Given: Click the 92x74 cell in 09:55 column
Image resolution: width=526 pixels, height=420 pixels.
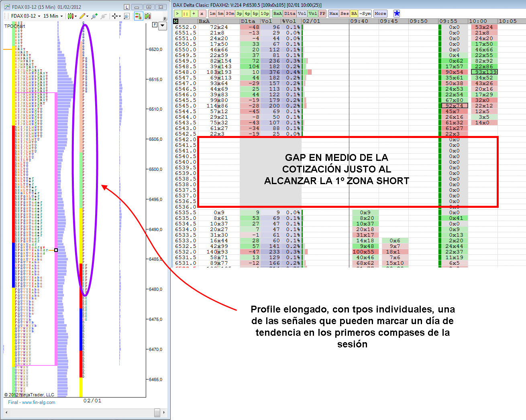Looking at the screenshot, I should (455, 106).
